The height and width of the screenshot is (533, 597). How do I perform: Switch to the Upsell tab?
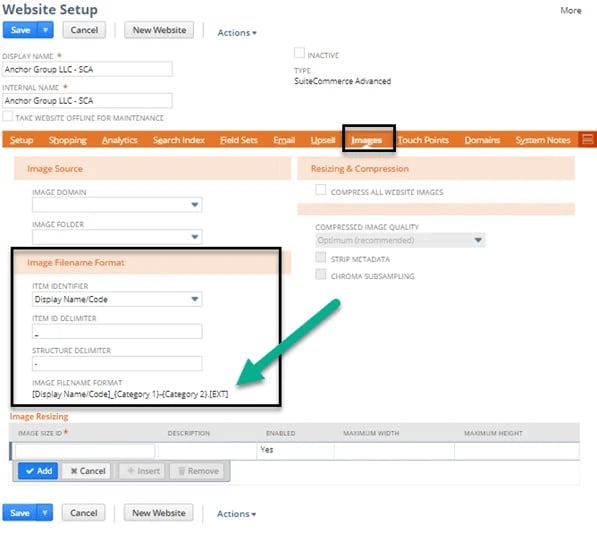322,140
